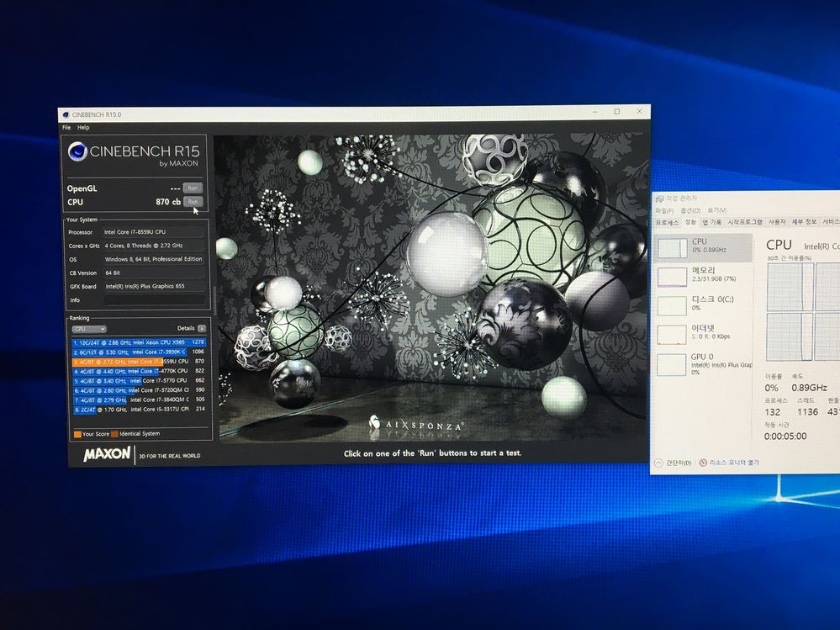The height and width of the screenshot is (630, 840).
Task: Open the 옵션(O) menu in Task Manager
Action: pyautogui.click(x=690, y=210)
